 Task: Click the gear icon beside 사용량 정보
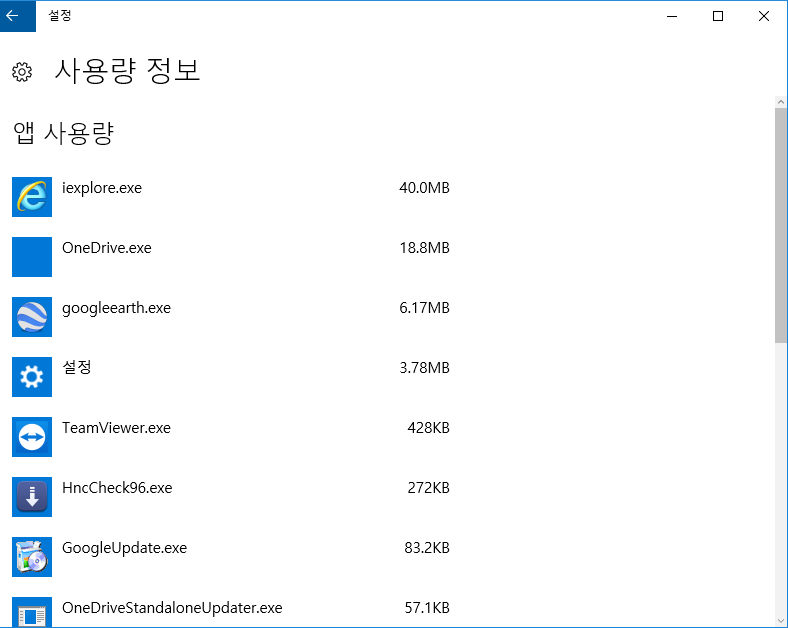pyautogui.click(x=22, y=72)
